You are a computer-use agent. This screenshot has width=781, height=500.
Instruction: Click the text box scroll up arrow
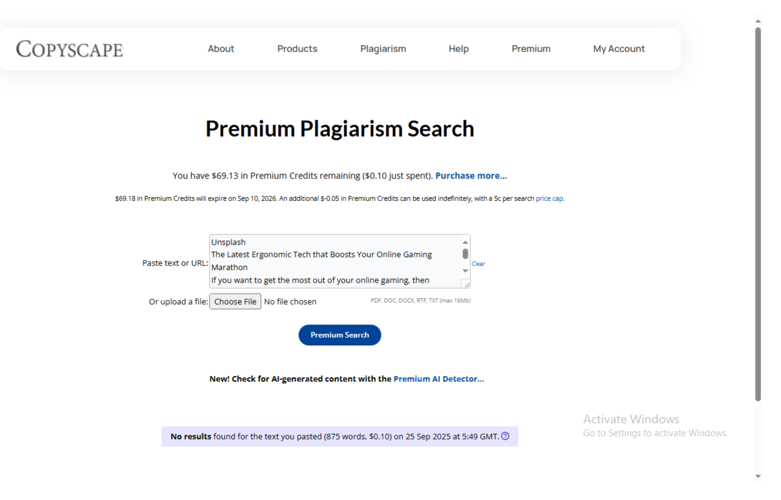465,242
